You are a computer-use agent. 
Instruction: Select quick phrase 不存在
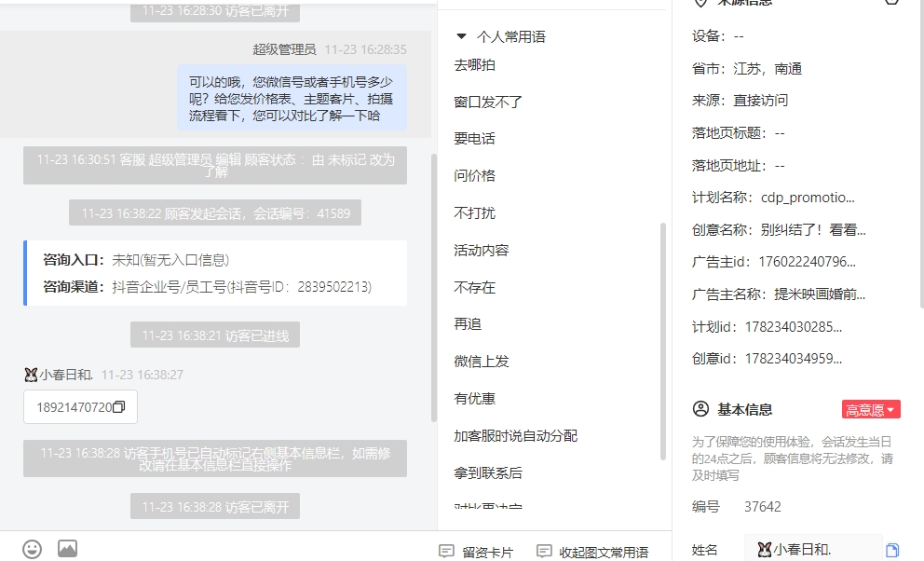474,287
